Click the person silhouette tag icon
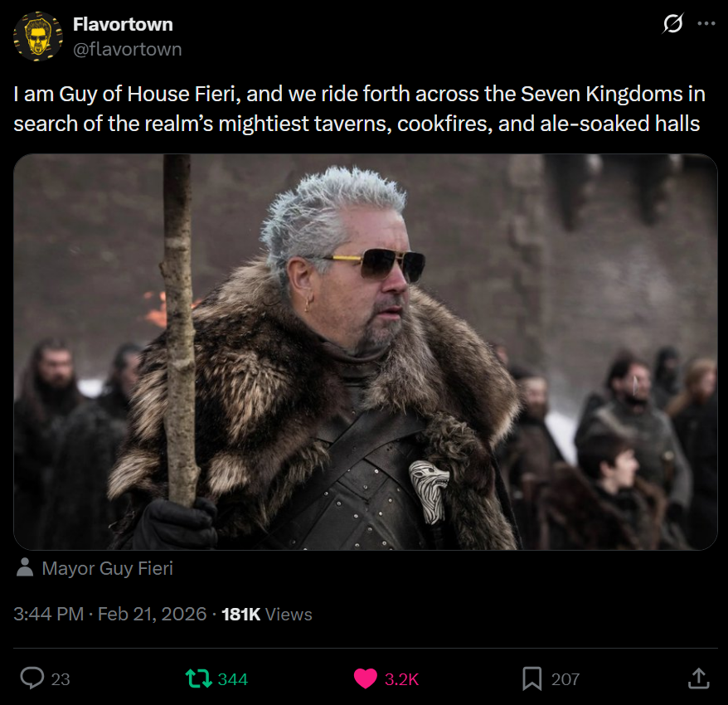This screenshot has height=705, width=728. pyautogui.click(x=25, y=567)
